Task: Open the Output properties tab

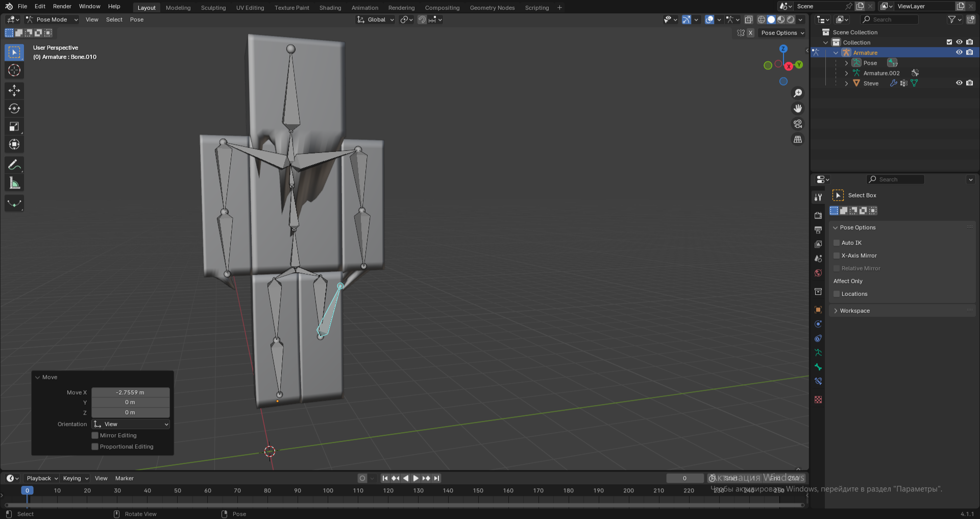Action: pos(818,230)
